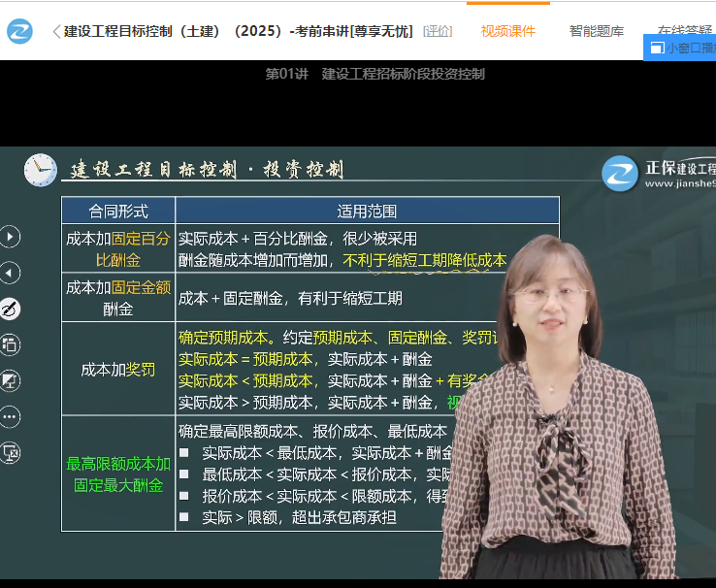Go back using the chevron before the course title

tap(55, 32)
